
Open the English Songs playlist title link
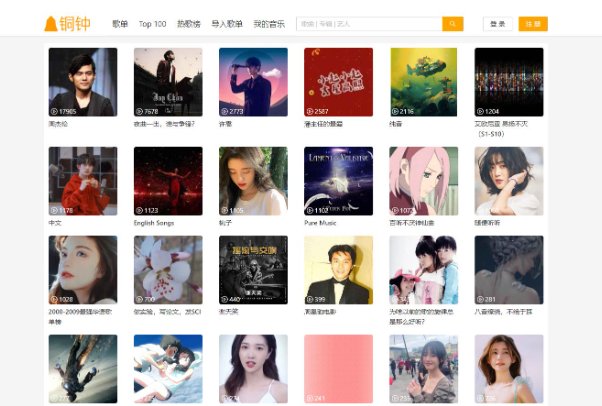pos(152,223)
